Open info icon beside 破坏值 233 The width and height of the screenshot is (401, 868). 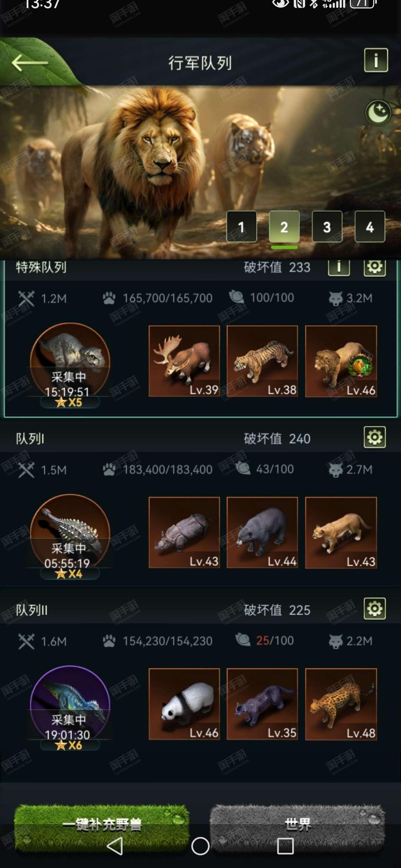(339, 267)
